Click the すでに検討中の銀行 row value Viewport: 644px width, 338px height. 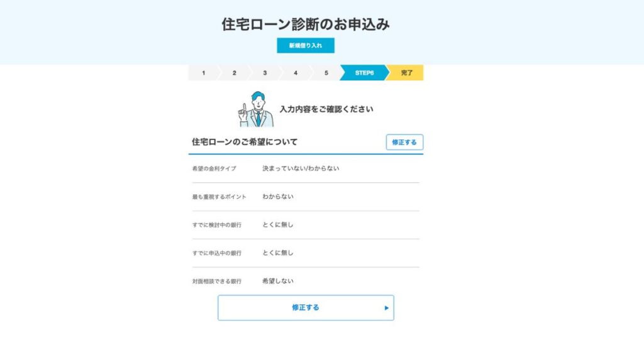click(x=278, y=225)
